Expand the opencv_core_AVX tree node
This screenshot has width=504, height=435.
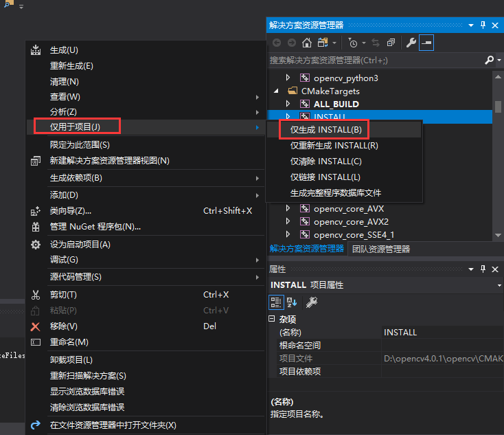point(288,208)
